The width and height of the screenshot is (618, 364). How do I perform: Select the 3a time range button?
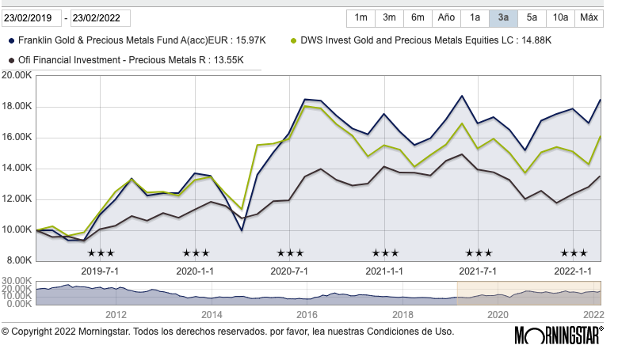(x=503, y=18)
